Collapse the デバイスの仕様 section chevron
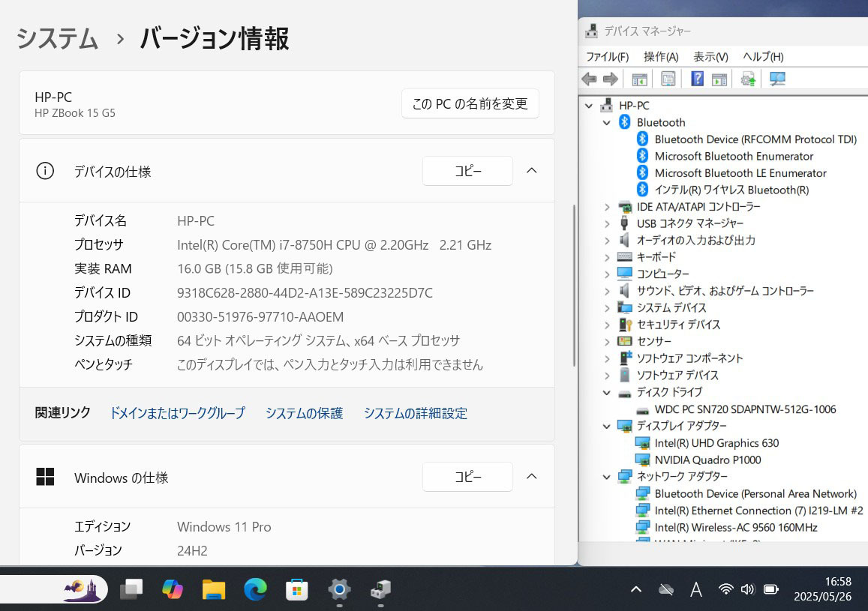This screenshot has height=611, width=868. 531,171
